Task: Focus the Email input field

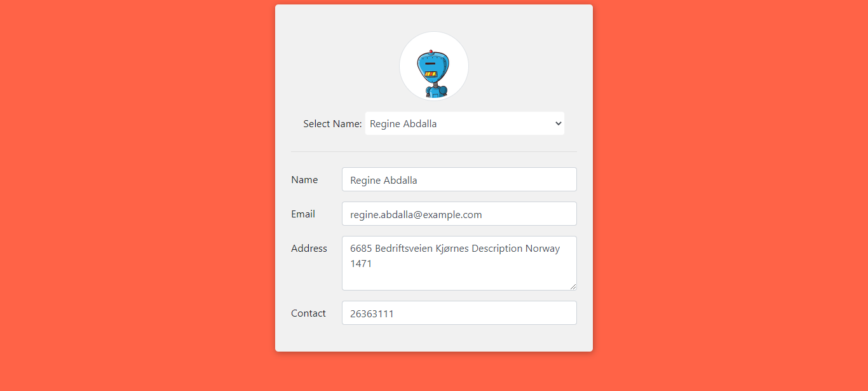Action: coord(459,214)
